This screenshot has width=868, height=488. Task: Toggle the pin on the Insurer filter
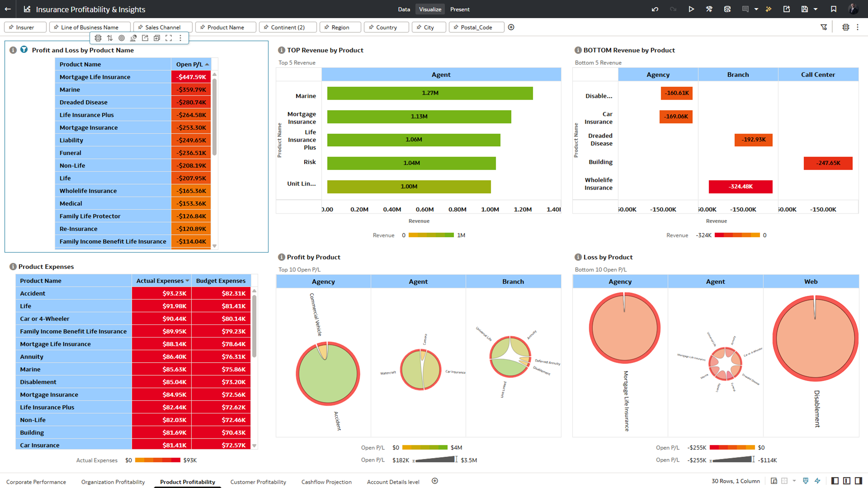pos(11,27)
